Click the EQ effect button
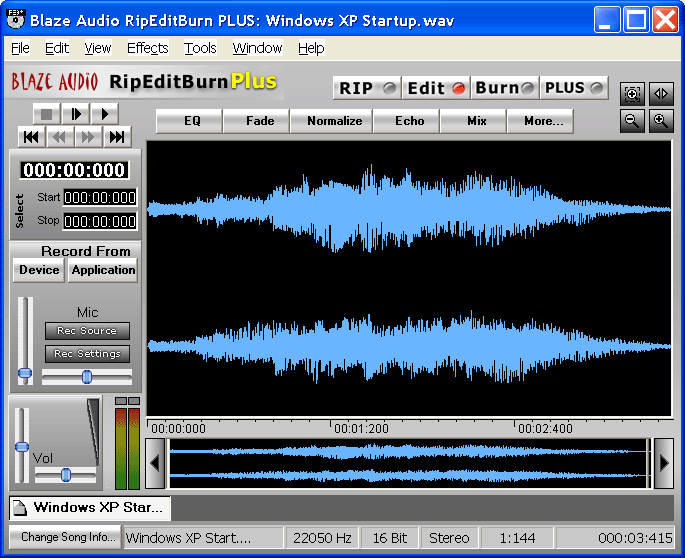 (189, 121)
